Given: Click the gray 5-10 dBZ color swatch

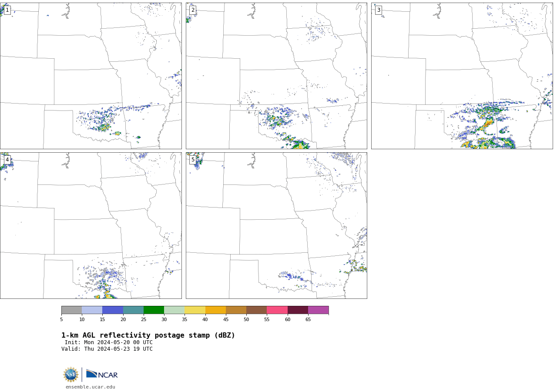Looking at the screenshot, I should (x=71, y=310).
